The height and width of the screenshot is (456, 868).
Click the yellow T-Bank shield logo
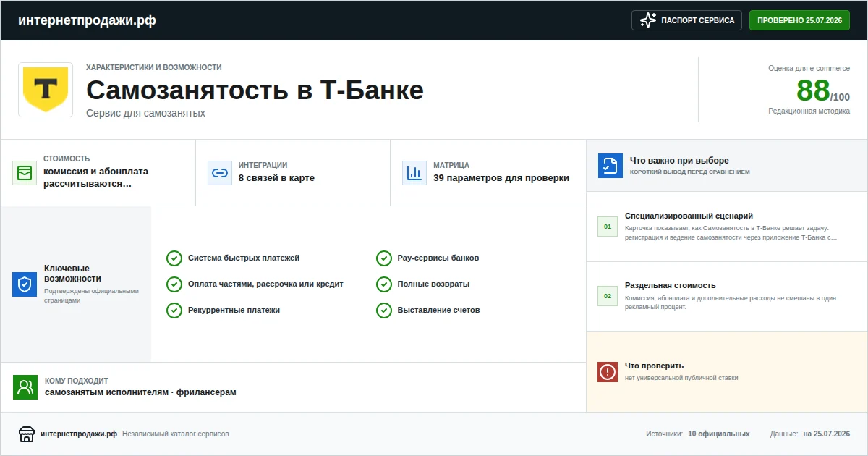(46, 90)
